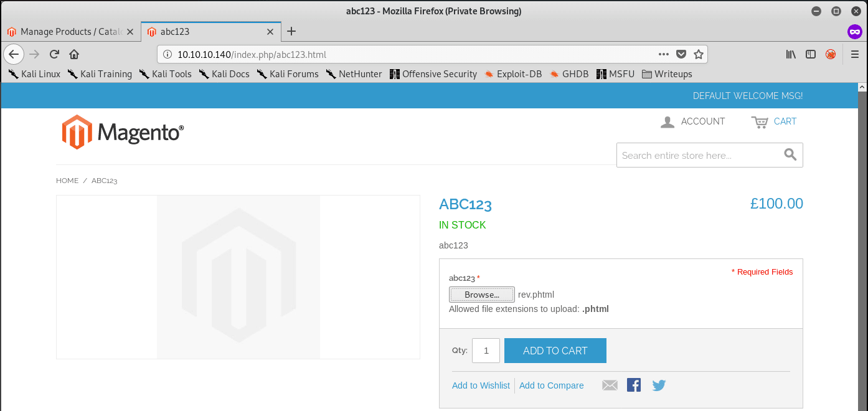
Task: Open Kali Linux bookmark
Action: point(35,73)
